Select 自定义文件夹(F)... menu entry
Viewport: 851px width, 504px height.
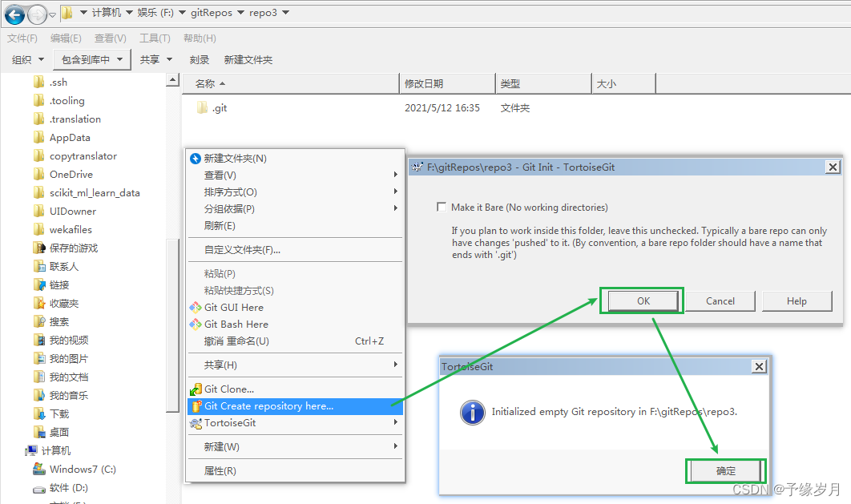coord(295,249)
